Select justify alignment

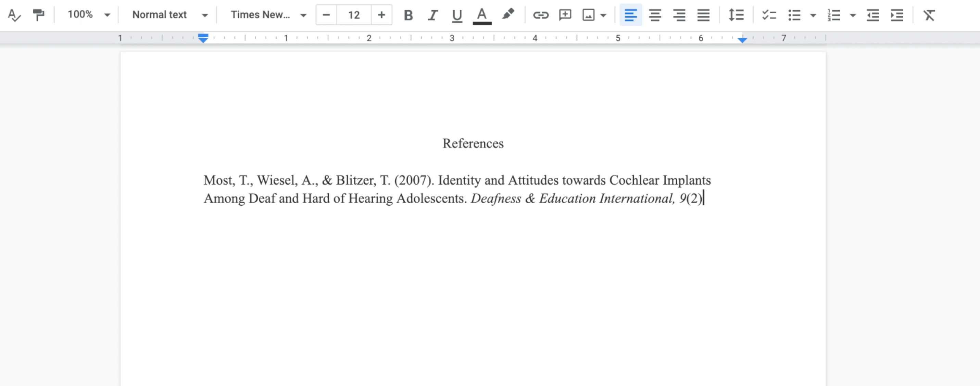tap(703, 15)
